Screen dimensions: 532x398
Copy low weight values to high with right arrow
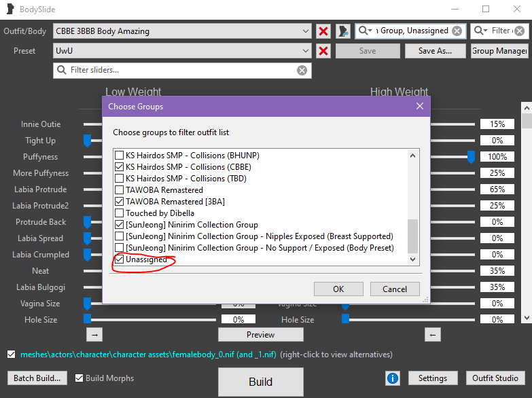(94, 335)
